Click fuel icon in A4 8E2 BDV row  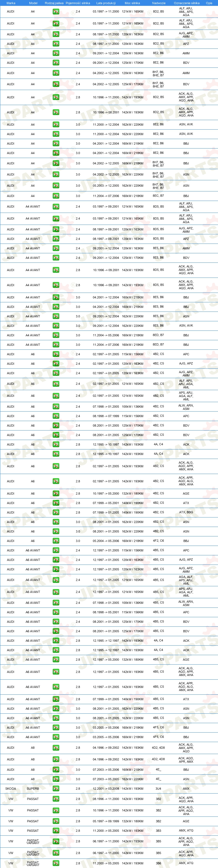(56, 63)
